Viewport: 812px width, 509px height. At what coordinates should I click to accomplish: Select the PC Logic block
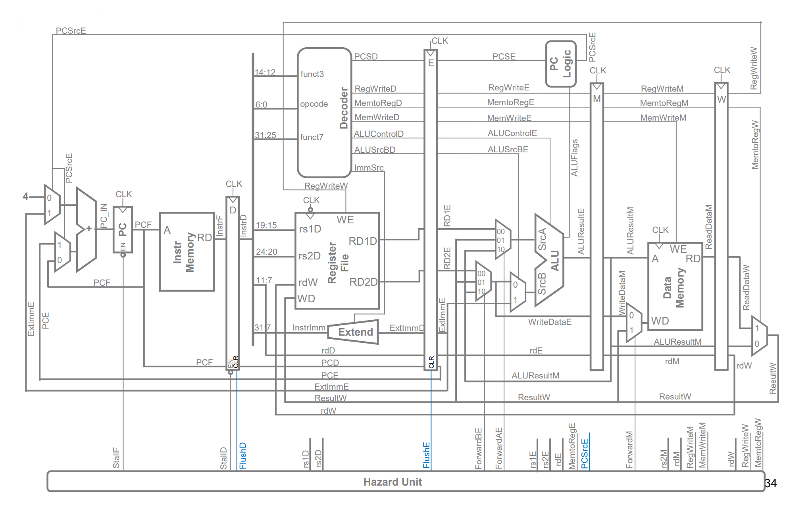pos(560,63)
